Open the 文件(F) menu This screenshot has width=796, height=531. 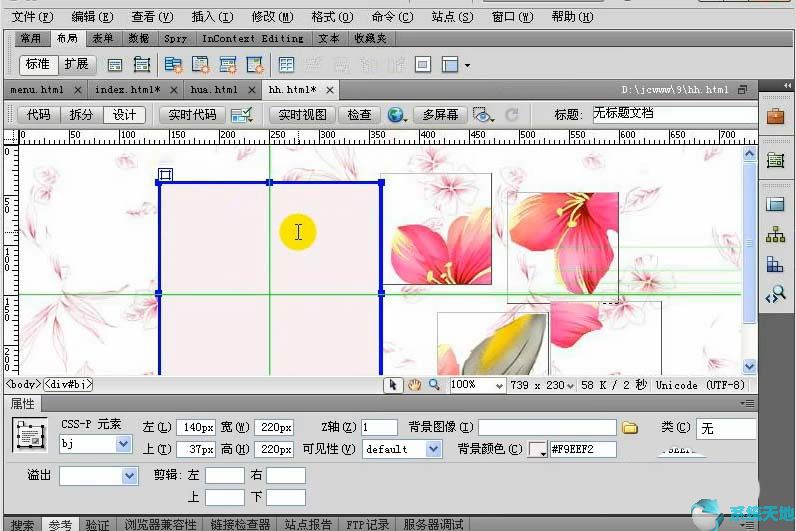(32, 17)
